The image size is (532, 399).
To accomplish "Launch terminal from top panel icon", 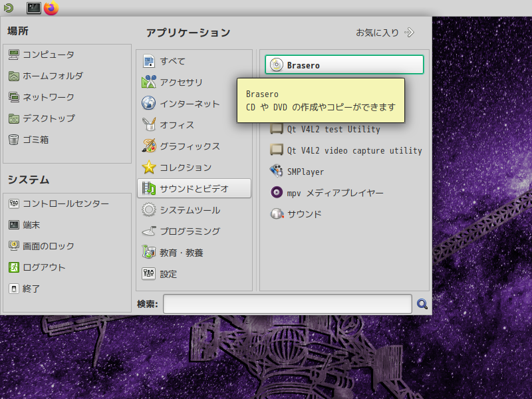I will 34,8.
